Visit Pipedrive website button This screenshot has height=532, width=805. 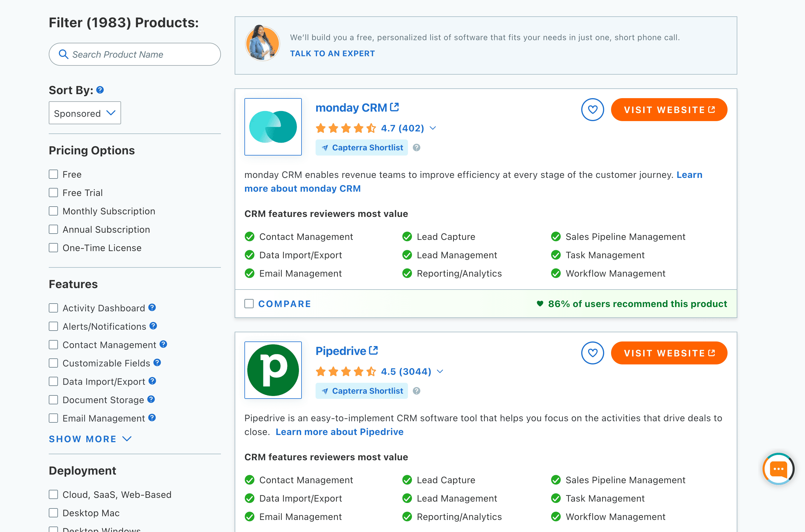pyautogui.click(x=669, y=353)
